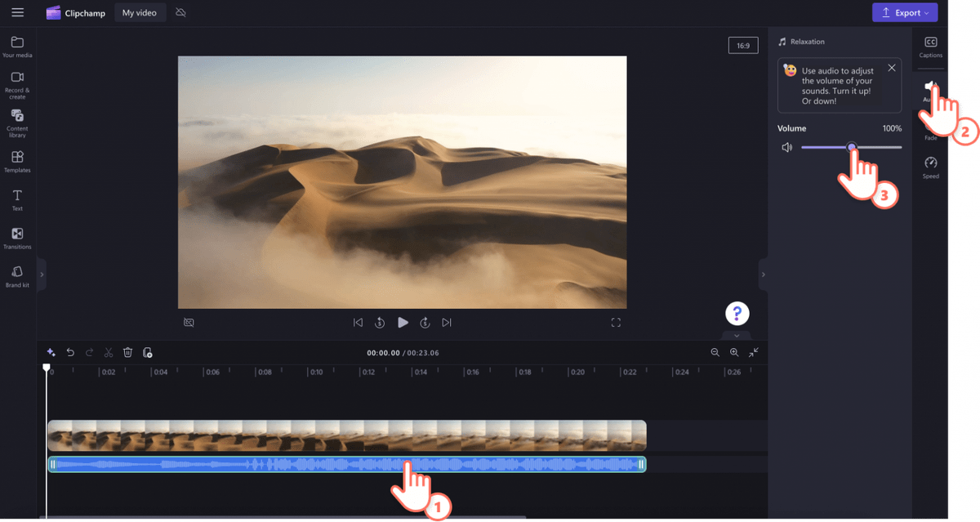Select the scissors Split tool in timeline toolbar
The height and width of the screenshot is (522, 980).
click(108, 352)
